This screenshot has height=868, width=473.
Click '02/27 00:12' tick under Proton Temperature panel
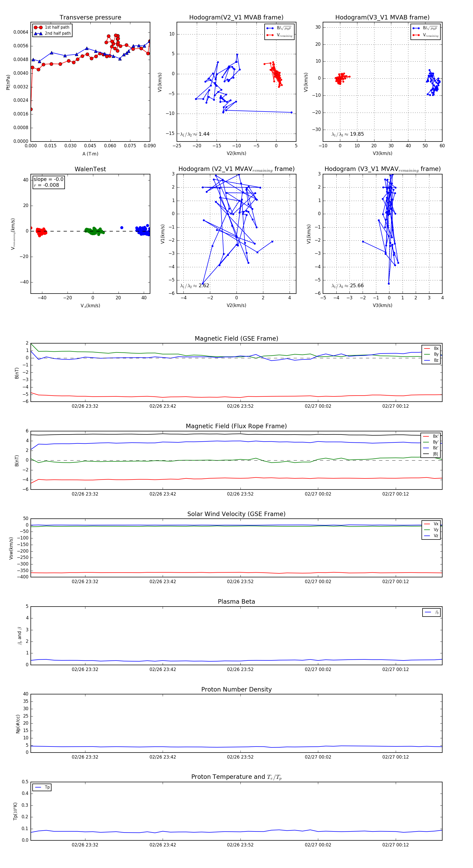click(x=395, y=845)
